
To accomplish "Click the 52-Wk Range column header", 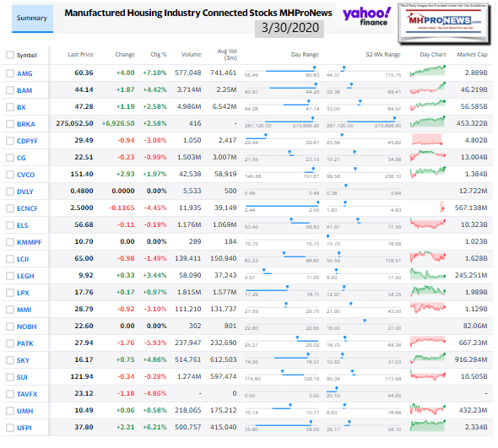I will pyautogui.click(x=383, y=55).
